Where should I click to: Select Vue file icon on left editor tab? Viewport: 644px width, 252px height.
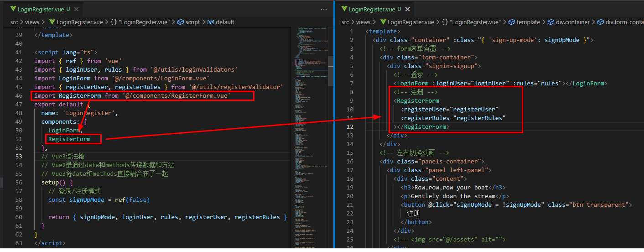(x=13, y=9)
